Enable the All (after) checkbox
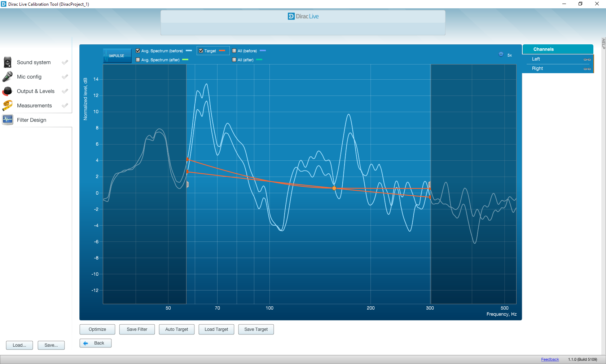This screenshot has width=606, height=364. [234, 60]
